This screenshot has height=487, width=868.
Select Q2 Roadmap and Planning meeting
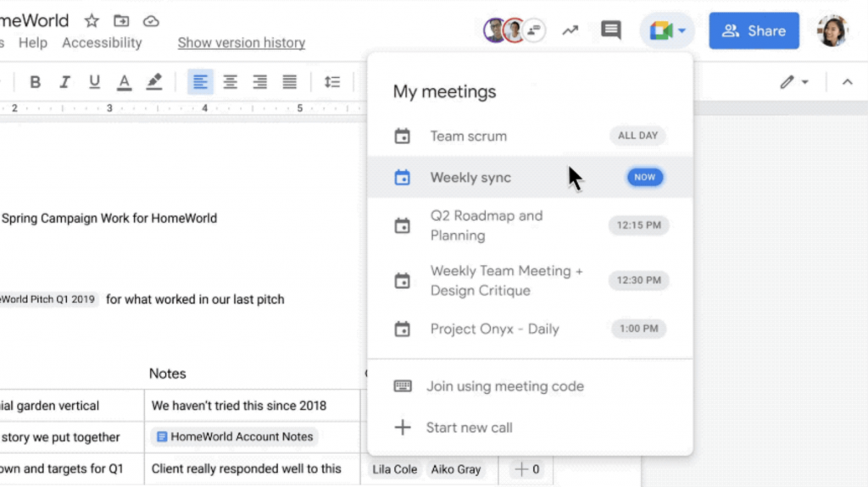[530, 225]
